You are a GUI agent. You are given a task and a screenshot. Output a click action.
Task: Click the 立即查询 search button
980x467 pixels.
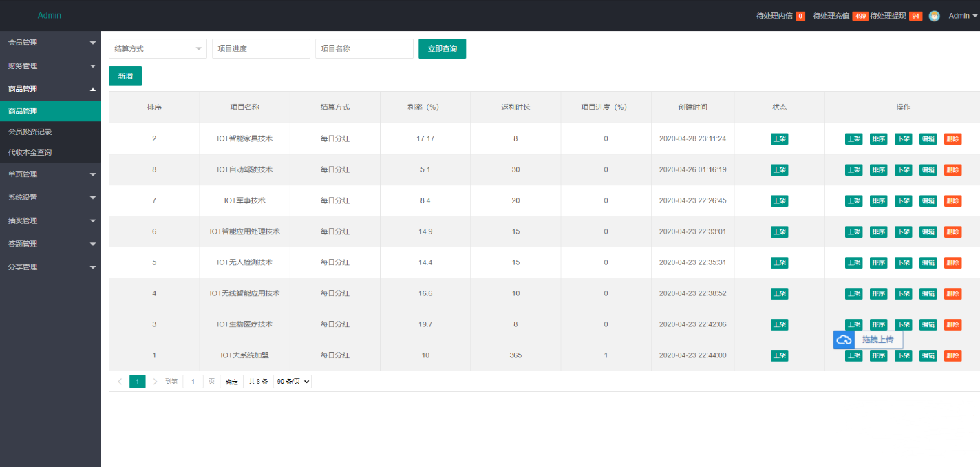click(x=442, y=49)
